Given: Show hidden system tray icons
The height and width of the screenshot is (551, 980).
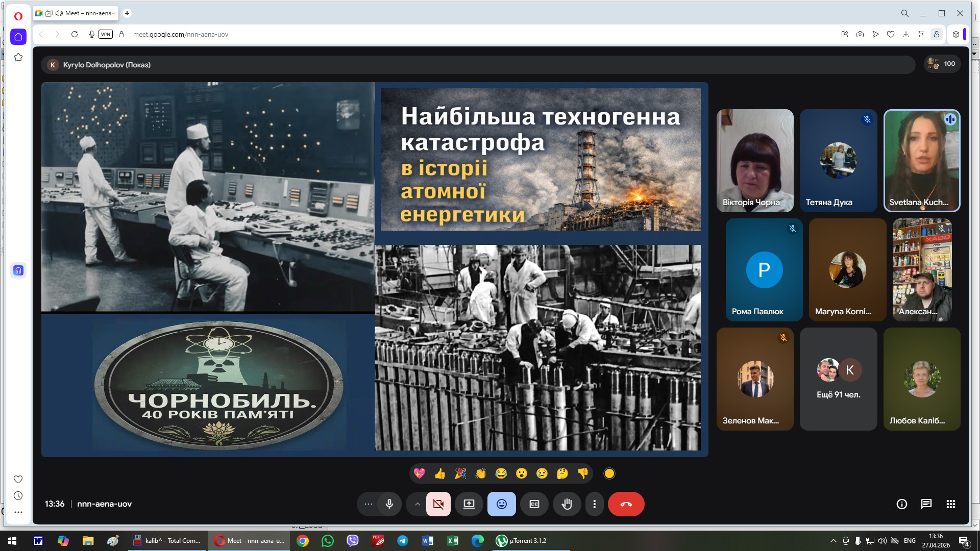Looking at the screenshot, I should [x=833, y=541].
